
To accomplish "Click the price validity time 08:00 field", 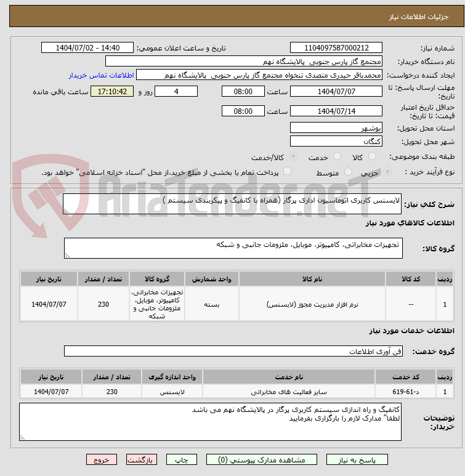I will pyautogui.click(x=243, y=111).
